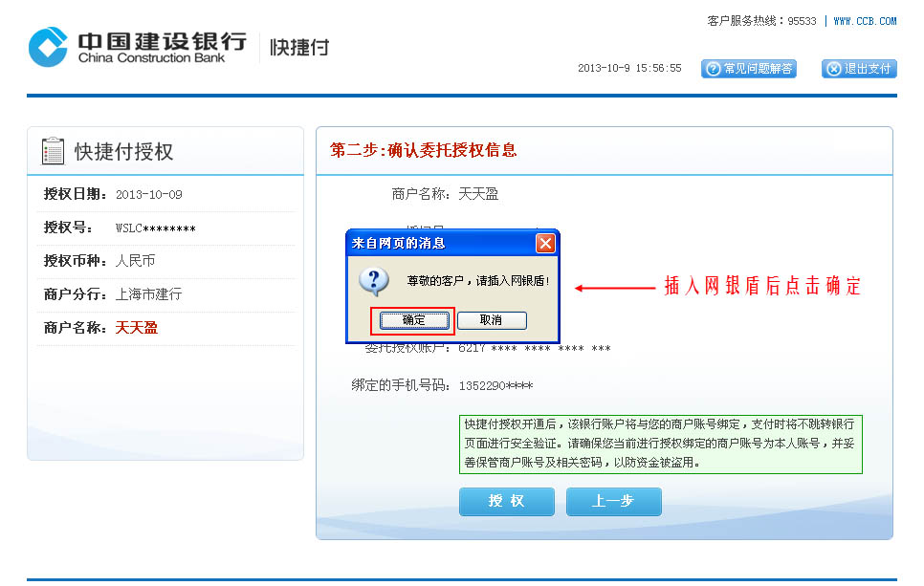Open 常见问题解答 help
The height and width of the screenshot is (586, 924).
tap(748, 69)
